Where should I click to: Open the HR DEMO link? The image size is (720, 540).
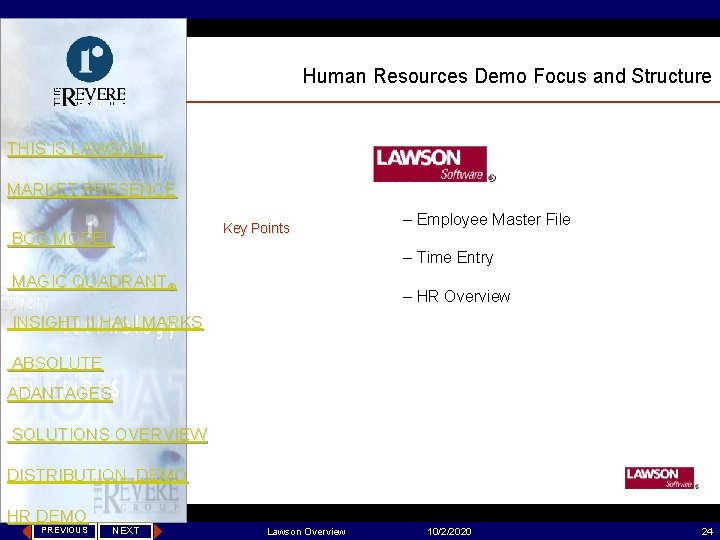(x=47, y=516)
